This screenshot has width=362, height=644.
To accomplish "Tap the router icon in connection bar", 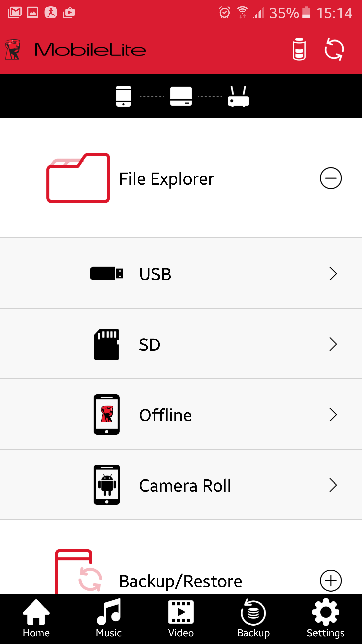I will 238,96.
